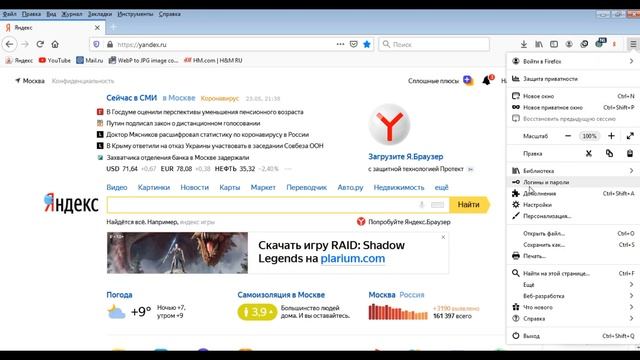Open the Downloads arrow icon in the toolbar

[524, 44]
